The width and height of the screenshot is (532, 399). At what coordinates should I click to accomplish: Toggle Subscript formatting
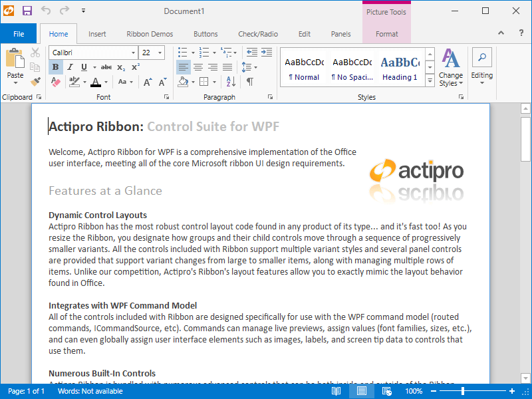pyautogui.click(x=121, y=67)
